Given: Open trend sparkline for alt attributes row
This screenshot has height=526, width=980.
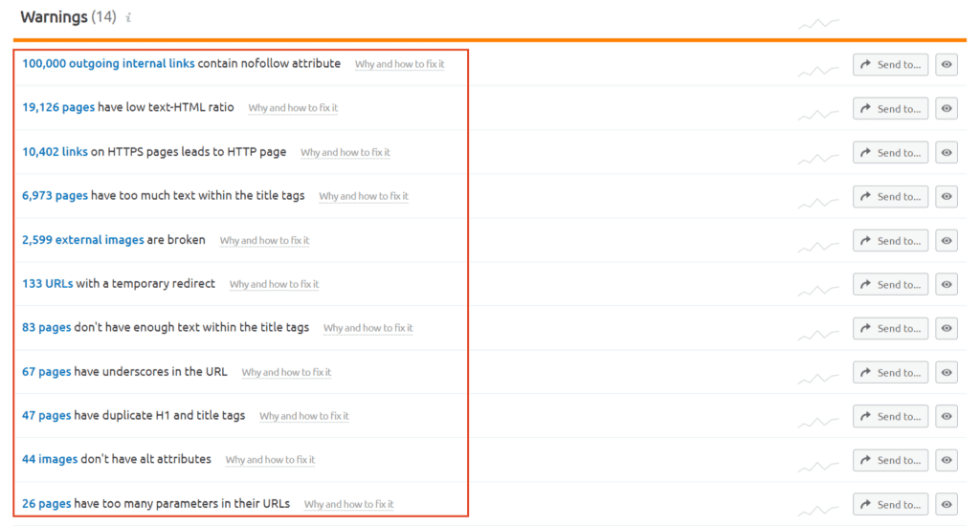Looking at the screenshot, I should pos(818,466).
